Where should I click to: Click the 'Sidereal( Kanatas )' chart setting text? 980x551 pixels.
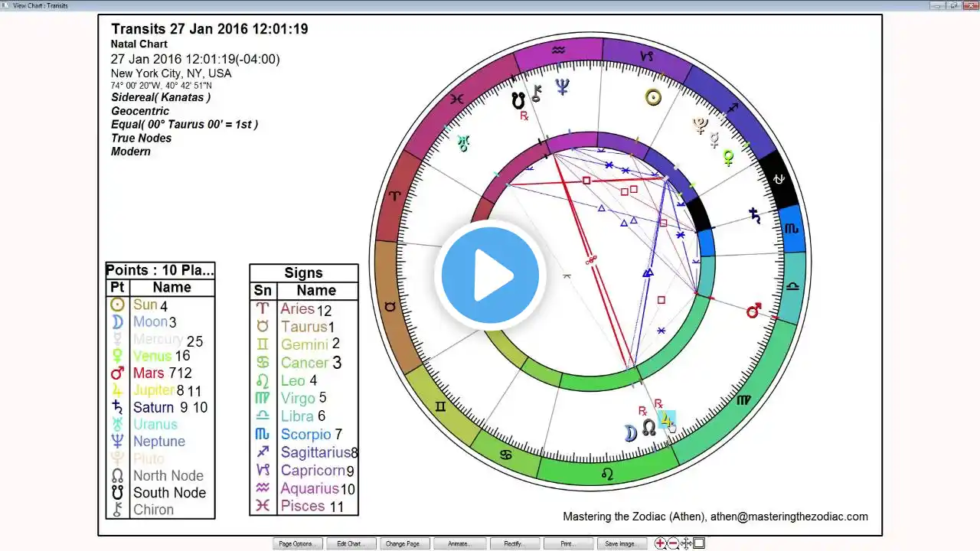[x=161, y=97]
